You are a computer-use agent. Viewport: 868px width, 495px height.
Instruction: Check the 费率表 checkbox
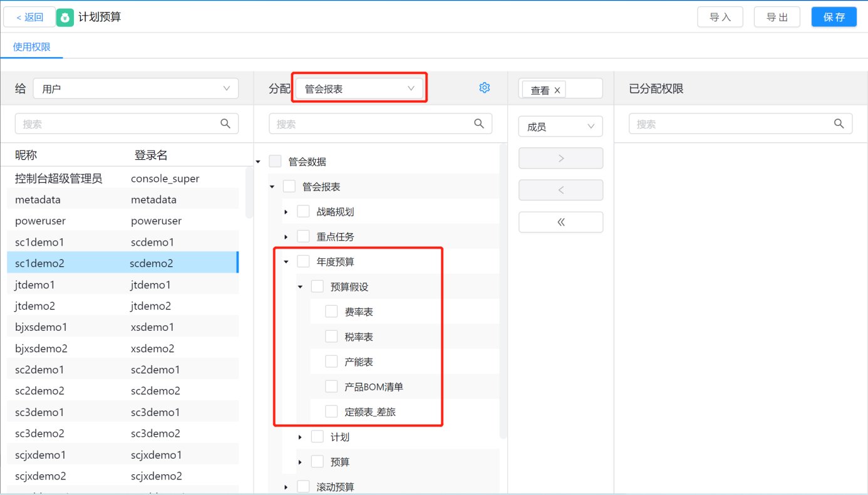coord(331,311)
